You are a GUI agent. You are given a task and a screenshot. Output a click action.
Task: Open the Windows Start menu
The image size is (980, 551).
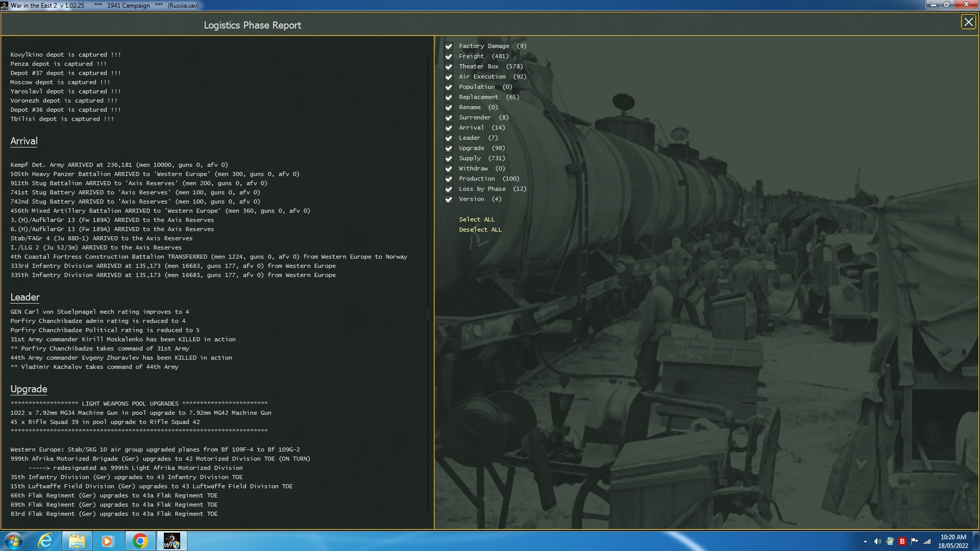click(x=13, y=541)
